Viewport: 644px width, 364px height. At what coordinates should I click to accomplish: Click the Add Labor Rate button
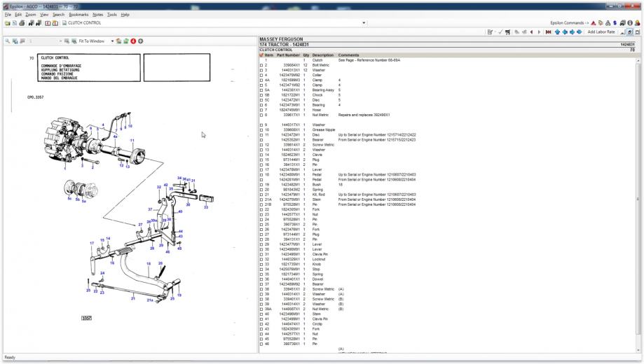coord(601,32)
